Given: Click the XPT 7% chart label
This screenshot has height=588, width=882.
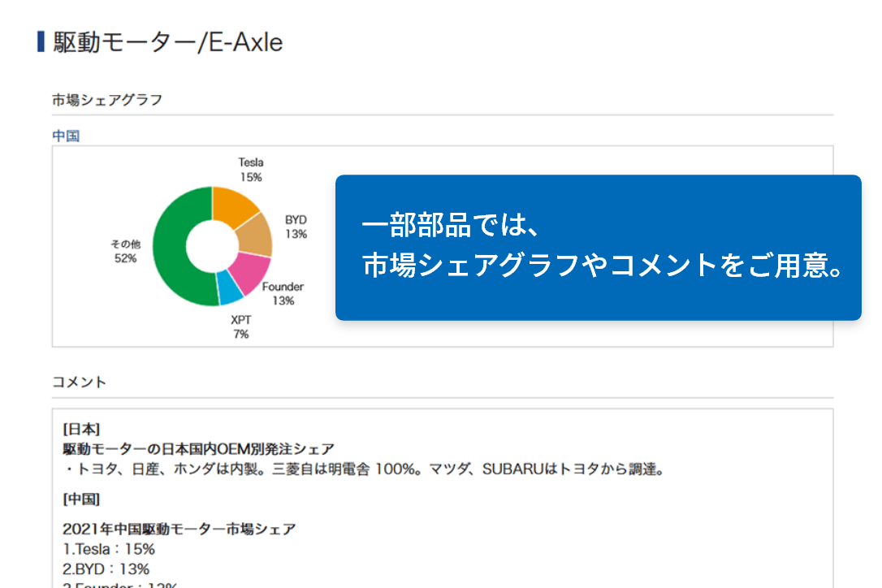Looking at the screenshot, I should pos(241,326).
